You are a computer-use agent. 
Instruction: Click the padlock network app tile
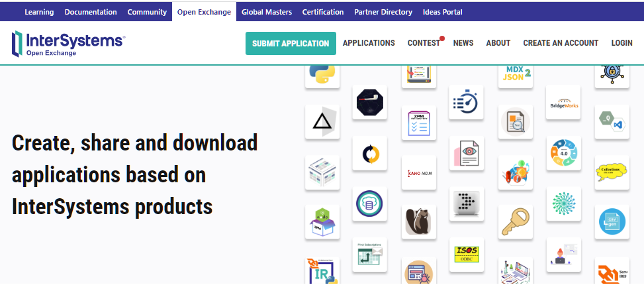612,76
